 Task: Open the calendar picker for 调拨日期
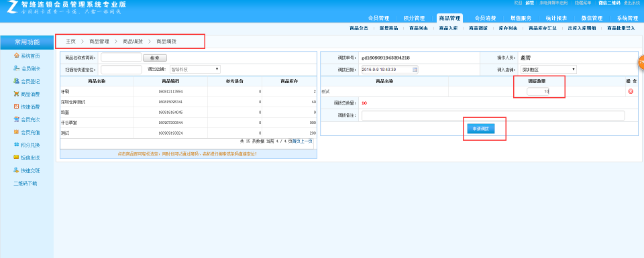pyautogui.click(x=415, y=69)
